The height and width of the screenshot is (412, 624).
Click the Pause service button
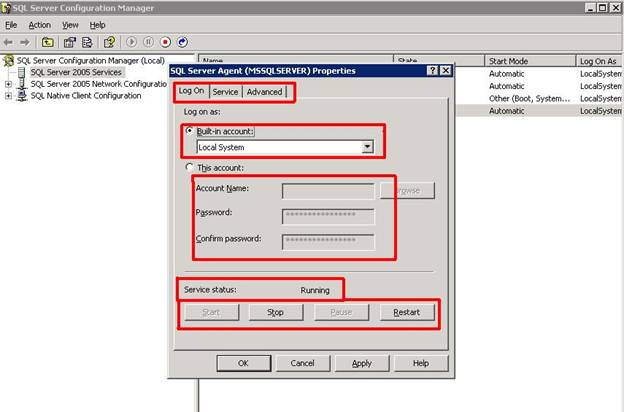click(341, 312)
